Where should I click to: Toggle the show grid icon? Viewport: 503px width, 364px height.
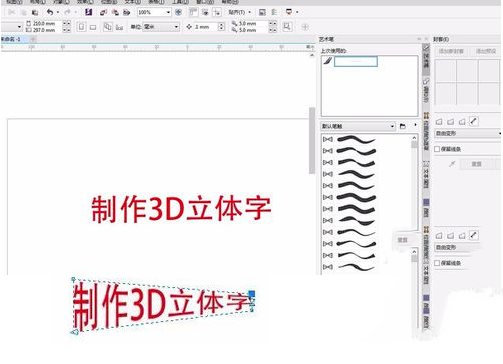coord(205,12)
